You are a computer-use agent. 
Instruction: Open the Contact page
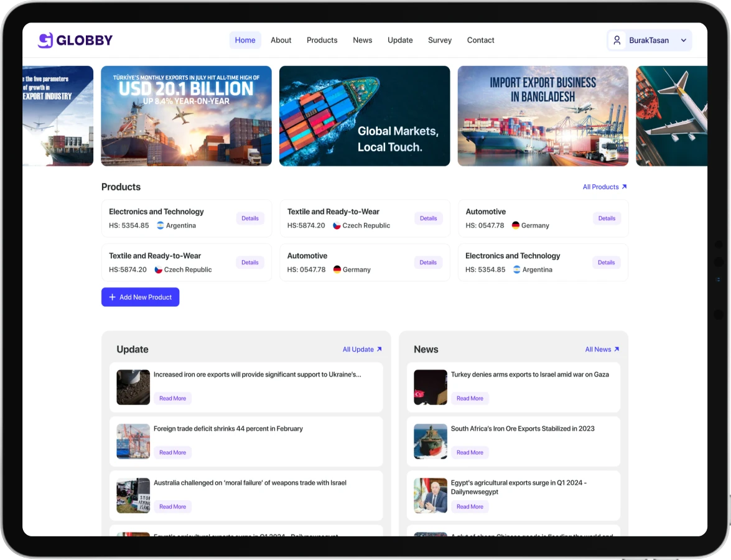[481, 40]
